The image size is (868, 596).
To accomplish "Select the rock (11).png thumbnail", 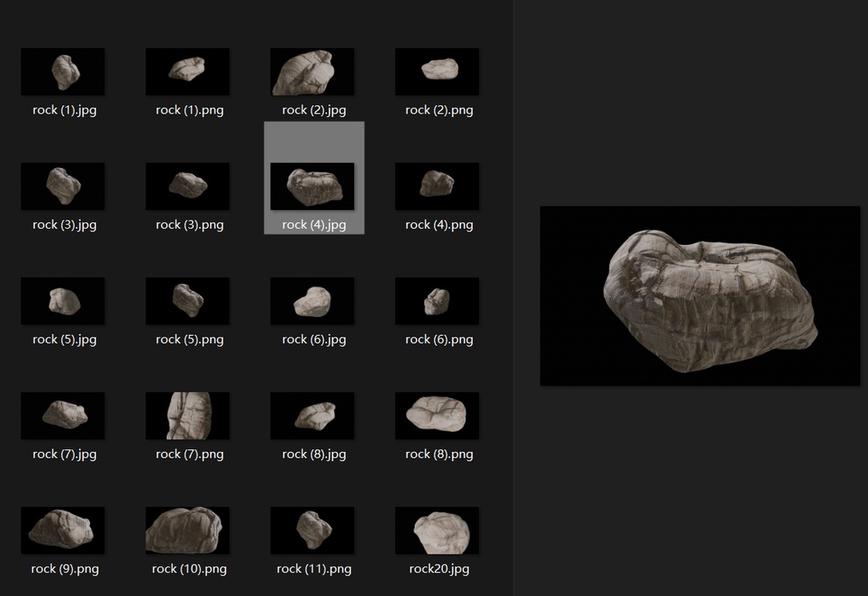I will coord(312,530).
